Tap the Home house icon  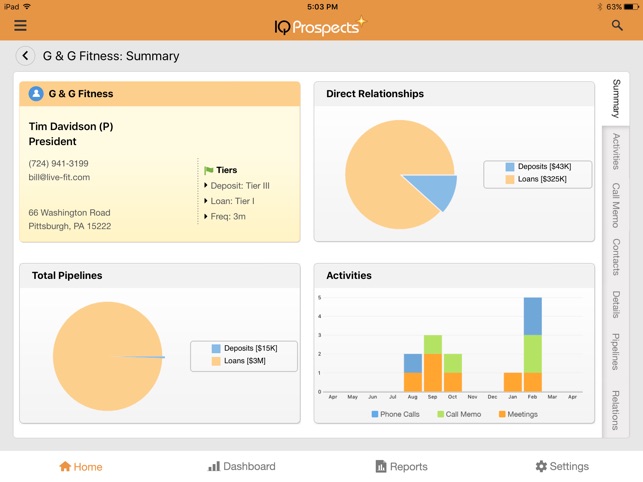click(x=65, y=466)
